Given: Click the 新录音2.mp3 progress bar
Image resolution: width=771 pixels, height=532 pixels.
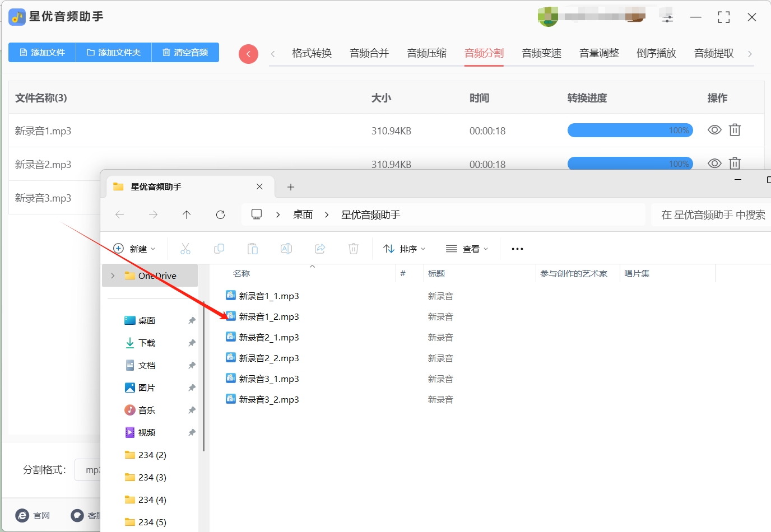Looking at the screenshot, I should 630,163.
